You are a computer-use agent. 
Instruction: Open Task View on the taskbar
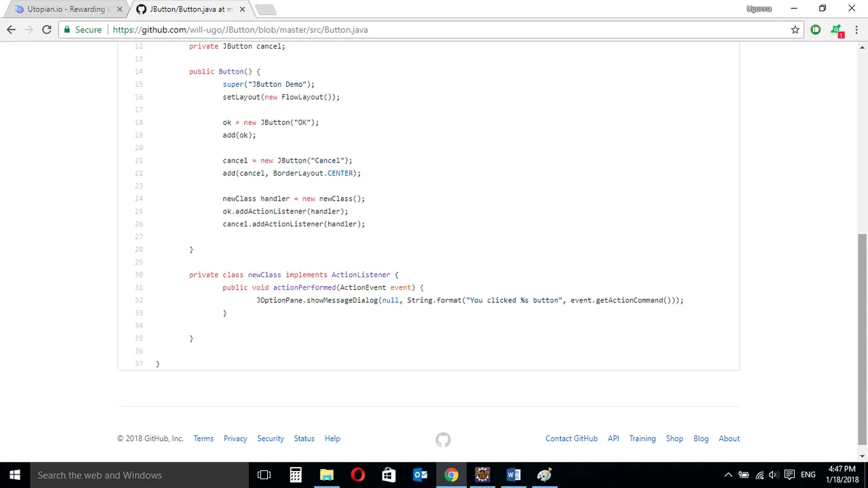264,475
